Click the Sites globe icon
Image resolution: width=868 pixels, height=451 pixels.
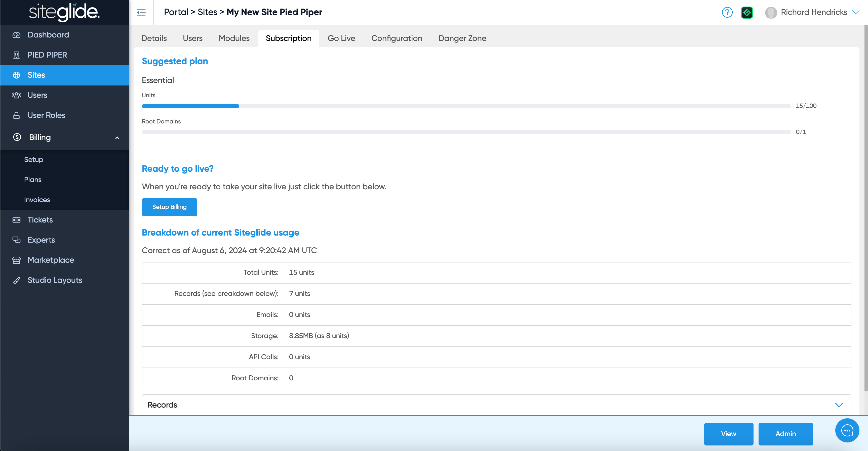point(17,75)
